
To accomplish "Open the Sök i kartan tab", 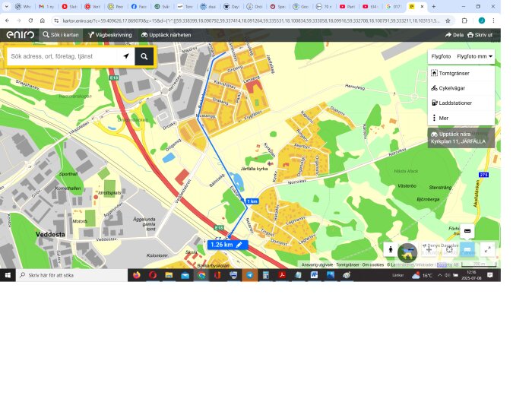I will coord(61,35).
